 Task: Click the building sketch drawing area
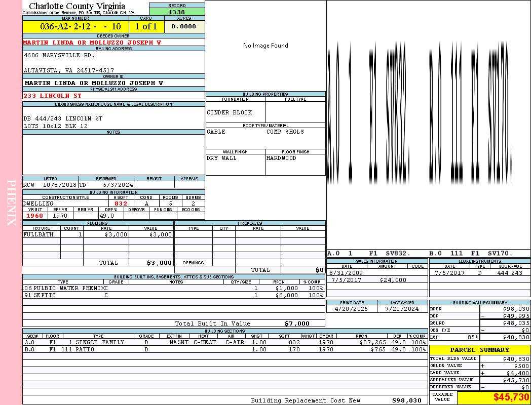click(429, 125)
